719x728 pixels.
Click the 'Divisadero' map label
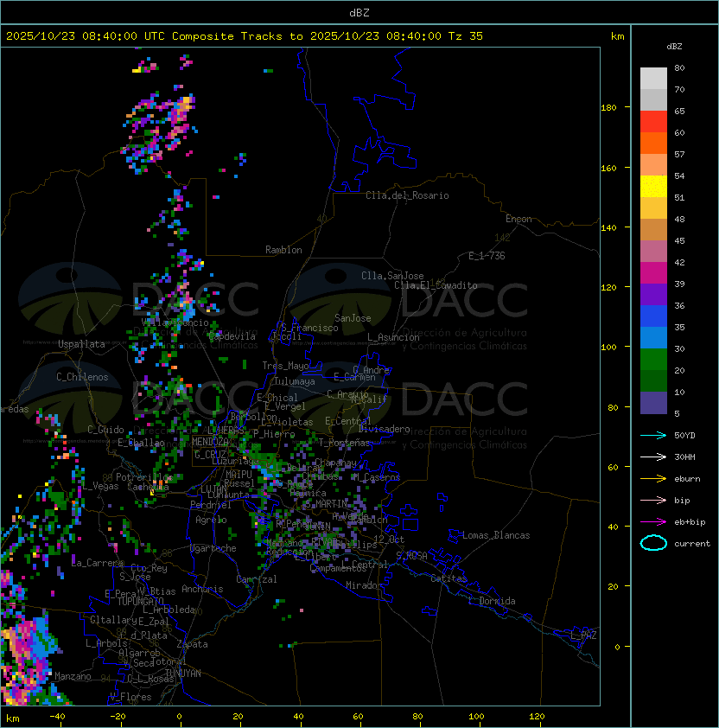384,429
